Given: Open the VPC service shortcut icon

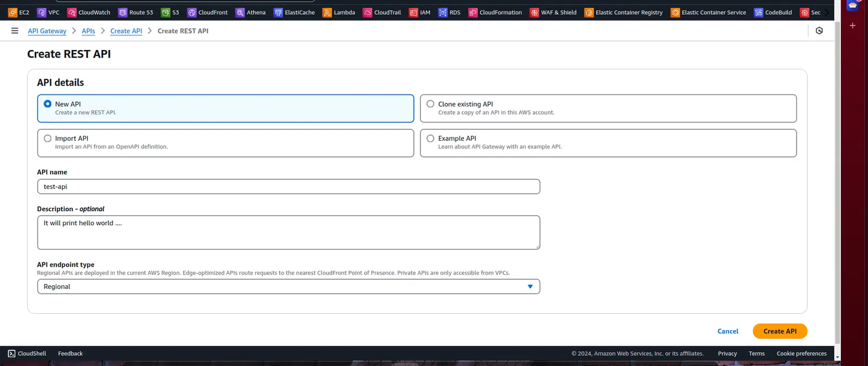Looking at the screenshot, I should click(42, 12).
